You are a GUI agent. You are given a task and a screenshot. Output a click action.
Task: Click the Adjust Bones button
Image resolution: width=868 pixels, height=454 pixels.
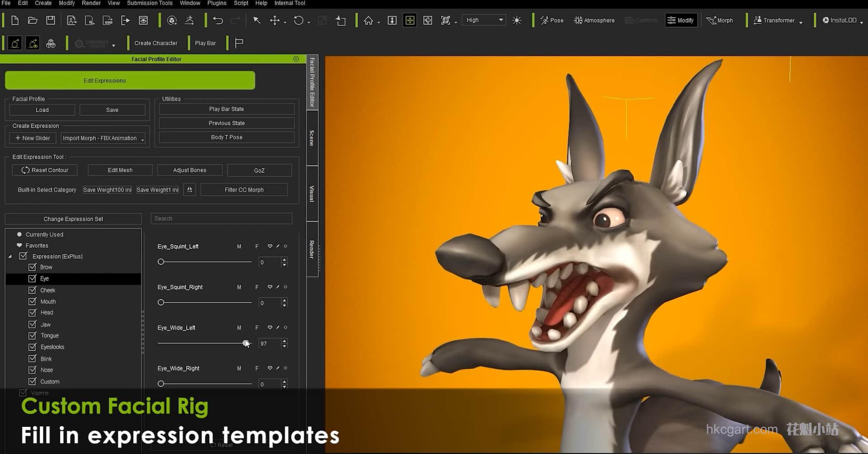[189, 170]
